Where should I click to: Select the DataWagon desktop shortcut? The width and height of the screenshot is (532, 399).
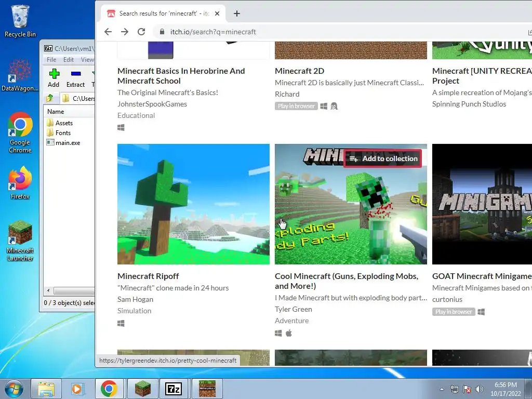[x=20, y=75]
